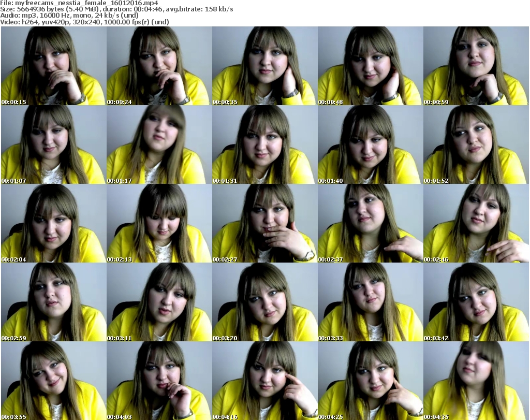Image resolution: width=530 pixels, height=420 pixels.
Task: Click the frame timestamped 00:01:07
Action: pos(54,144)
